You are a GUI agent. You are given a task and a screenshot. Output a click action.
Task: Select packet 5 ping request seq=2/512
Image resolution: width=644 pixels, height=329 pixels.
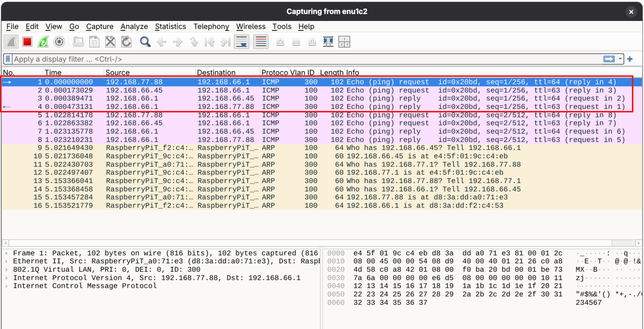coord(322,115)
